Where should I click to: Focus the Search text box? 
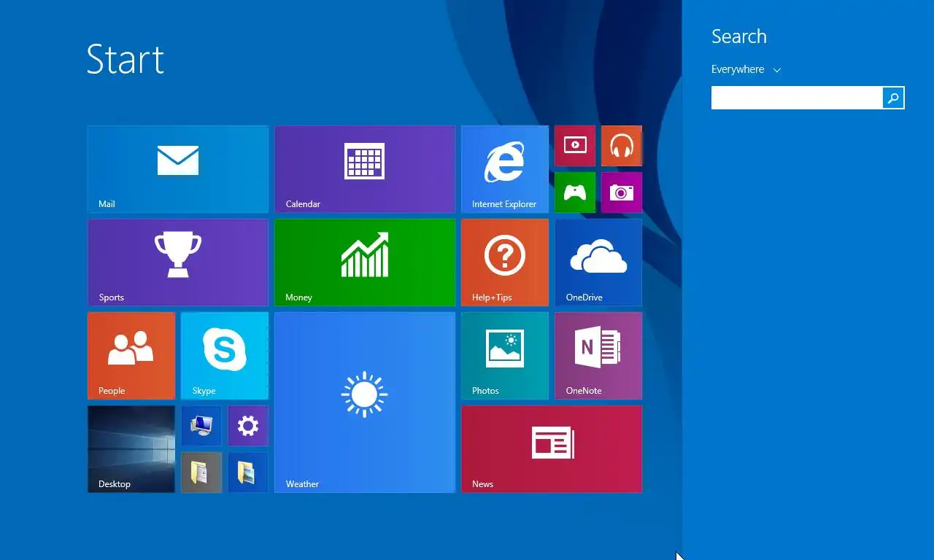pyautogui.click(x=797, y=98)
